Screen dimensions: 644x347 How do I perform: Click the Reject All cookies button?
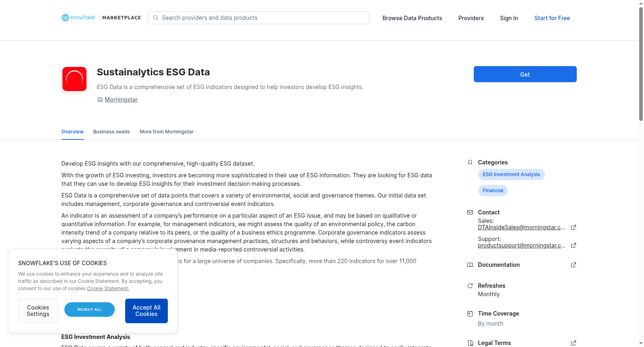89,310
